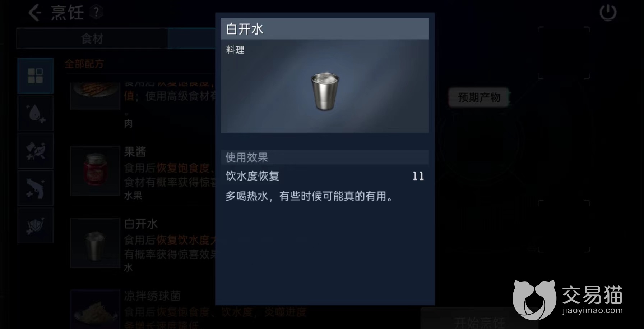Select the water drop category icon
The height and width of the screenshot is (329, 644).
point(35,113)
